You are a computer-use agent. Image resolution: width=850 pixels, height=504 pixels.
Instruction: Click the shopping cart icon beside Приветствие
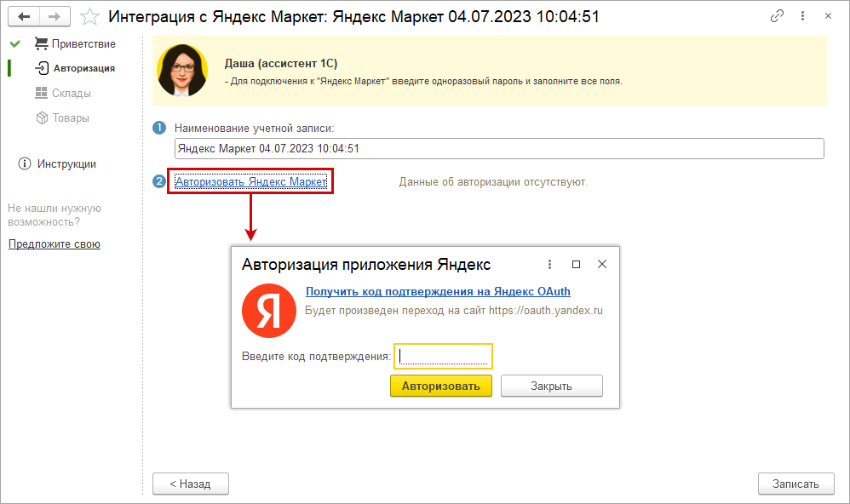[x=41, y=43]
